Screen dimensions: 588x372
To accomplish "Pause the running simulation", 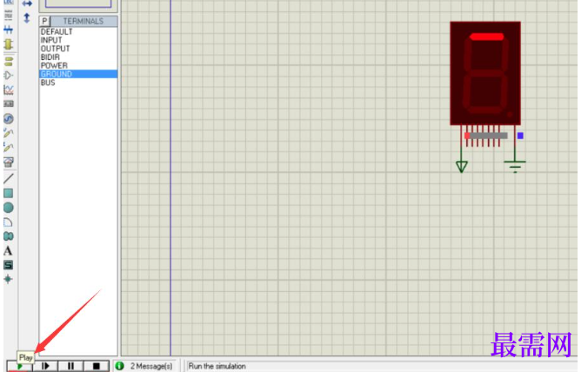I will tap(70, 366).
